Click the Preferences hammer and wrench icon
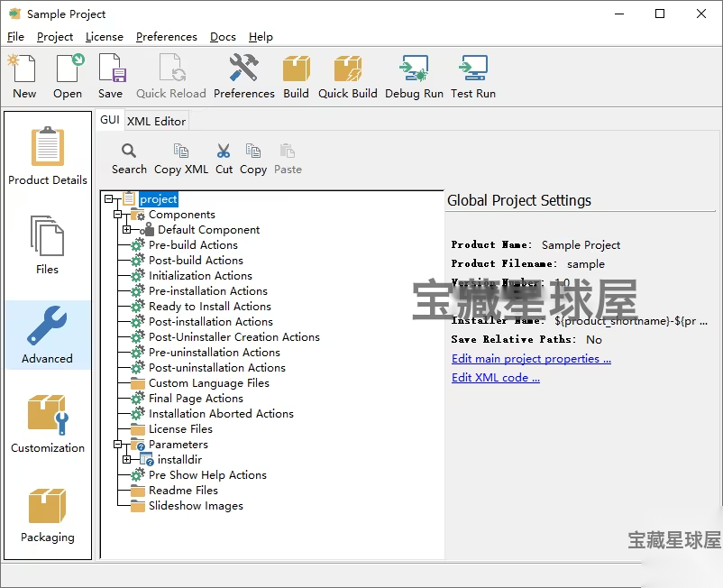This screenshot has height=588, width=723. (x=244, y=69)
